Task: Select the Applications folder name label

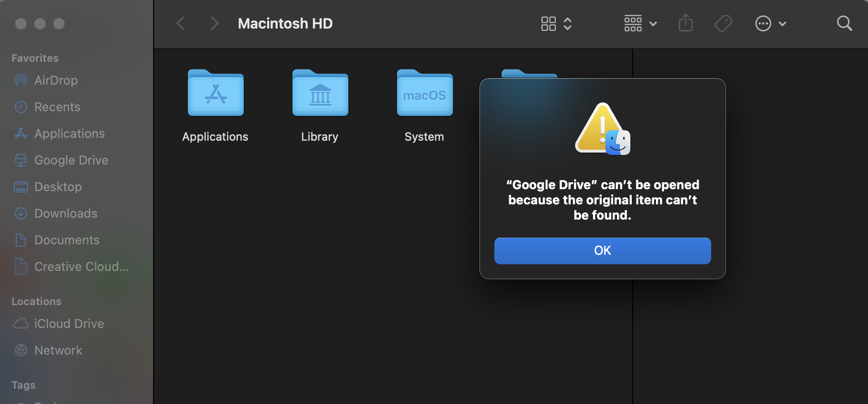Action: pyautogui.click(x=215, y=137)
